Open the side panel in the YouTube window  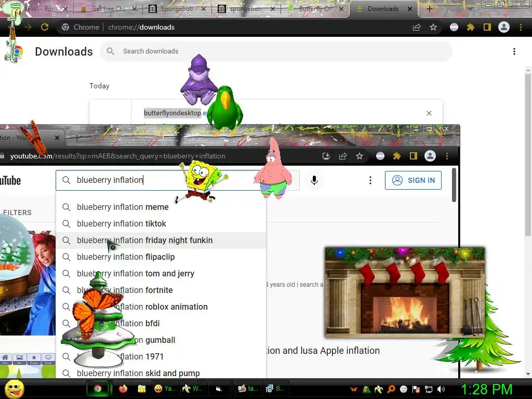pos(413,156)
